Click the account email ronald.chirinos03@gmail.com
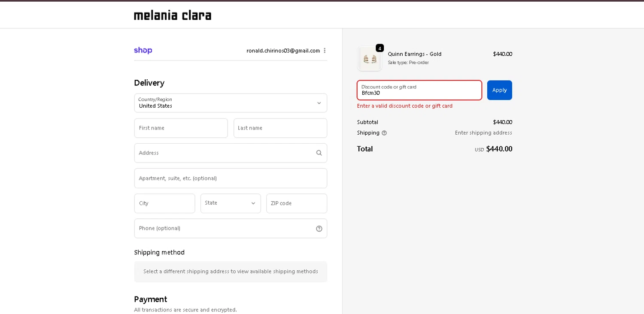 [283, 51]
